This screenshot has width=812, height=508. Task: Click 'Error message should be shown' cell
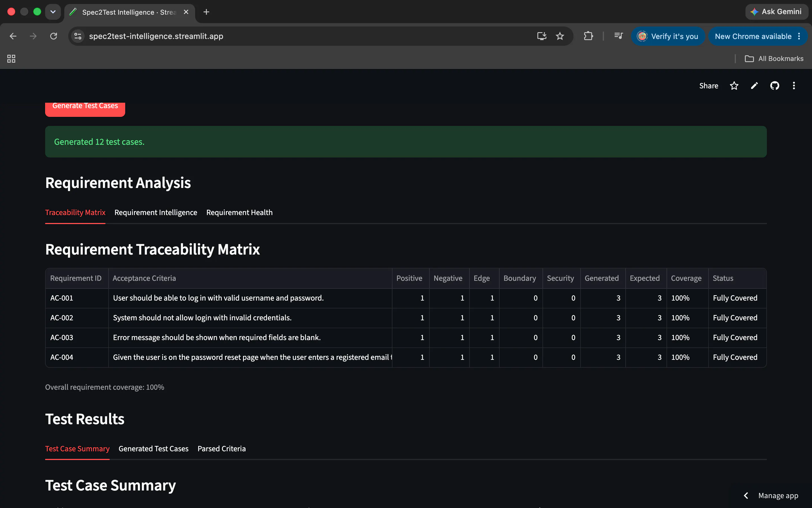[x=250, y=338]
